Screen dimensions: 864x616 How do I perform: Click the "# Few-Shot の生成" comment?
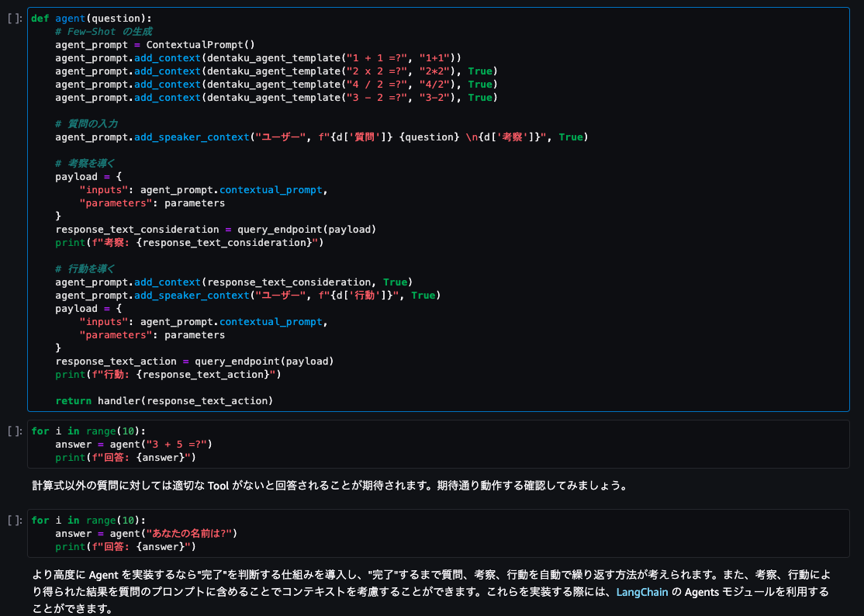pos(104,31)
